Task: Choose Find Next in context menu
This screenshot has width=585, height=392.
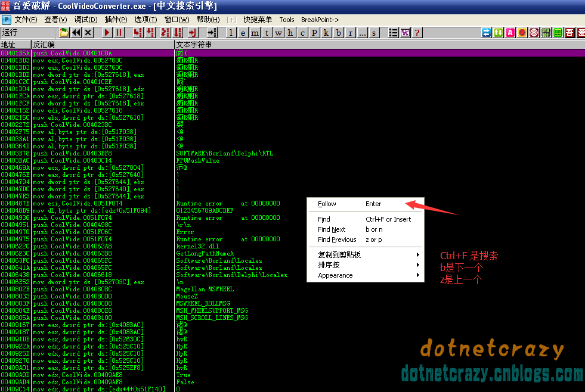Action: (x=365, y=229)
